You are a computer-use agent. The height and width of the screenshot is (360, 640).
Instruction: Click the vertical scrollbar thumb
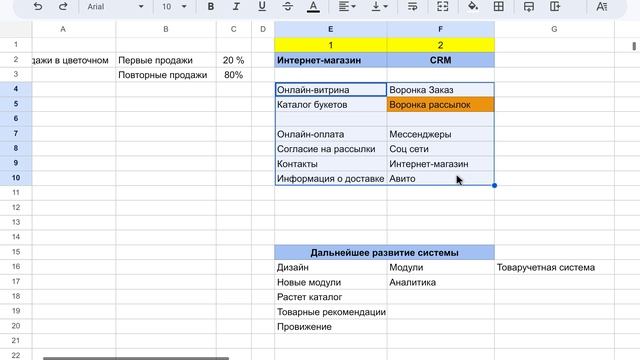634,46
